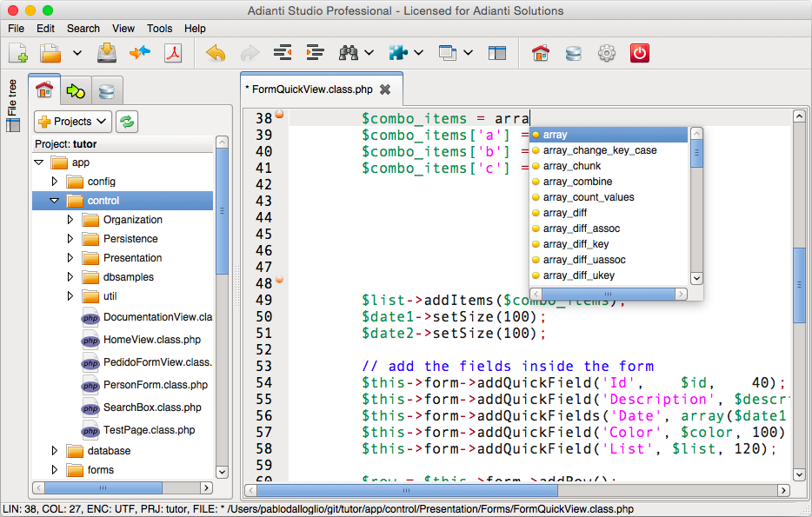Open the Edit menu
This screenshot has height=517, width=812.
tap(45, 29)
